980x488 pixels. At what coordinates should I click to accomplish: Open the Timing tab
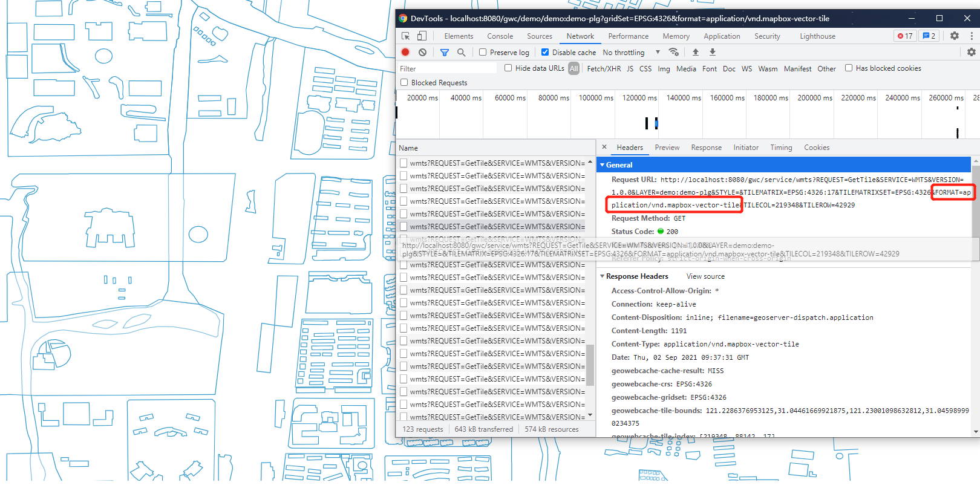781,148
